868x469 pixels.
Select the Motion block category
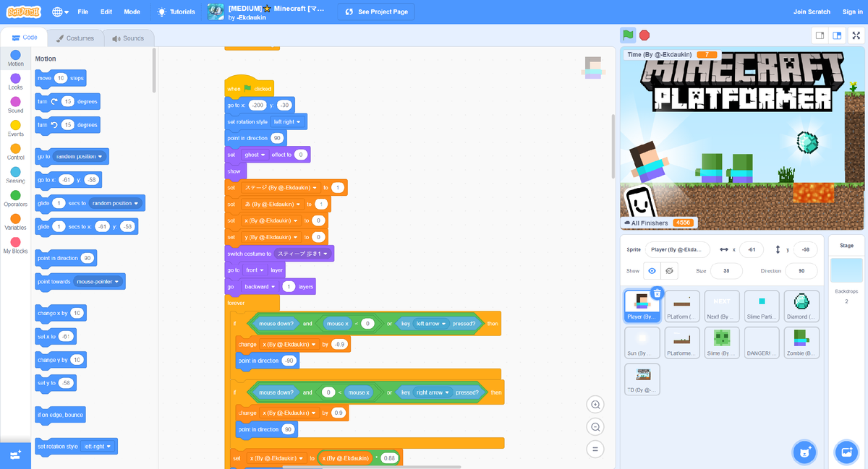pyautogui.click(x=15, y=58)
